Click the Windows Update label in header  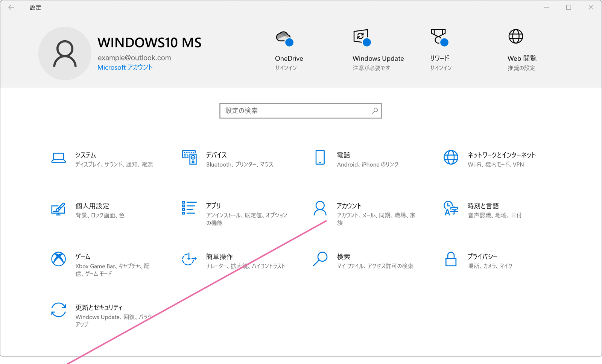[378, 58]
